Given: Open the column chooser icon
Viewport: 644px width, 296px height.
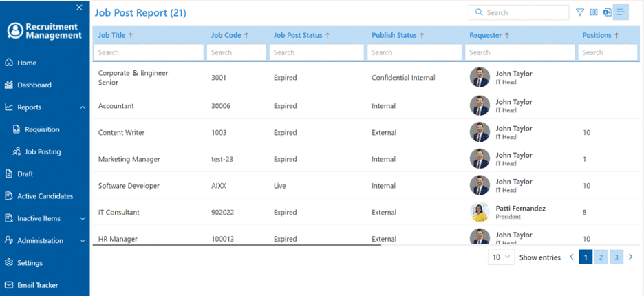Looking at the screenshot, I should point(594,12).
